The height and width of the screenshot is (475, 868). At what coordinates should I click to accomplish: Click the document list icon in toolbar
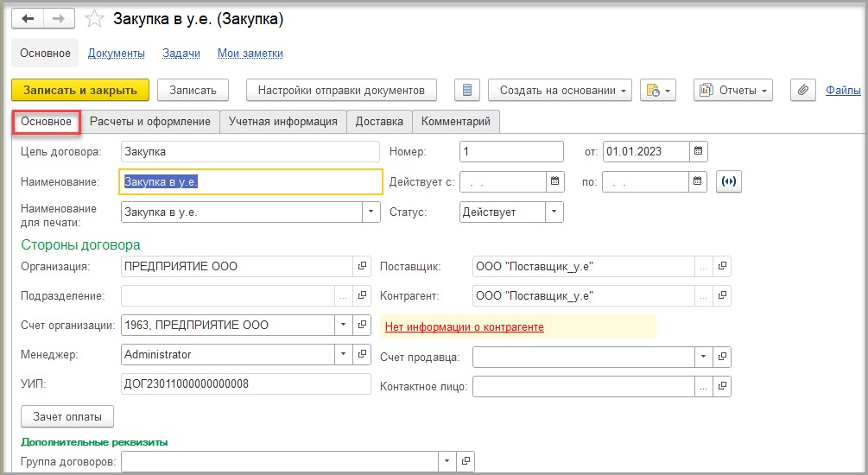(x=467, y=90)
